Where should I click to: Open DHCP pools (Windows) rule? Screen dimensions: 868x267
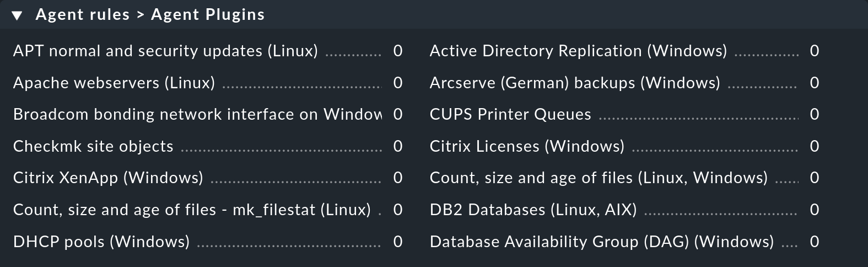coord(101,242)
